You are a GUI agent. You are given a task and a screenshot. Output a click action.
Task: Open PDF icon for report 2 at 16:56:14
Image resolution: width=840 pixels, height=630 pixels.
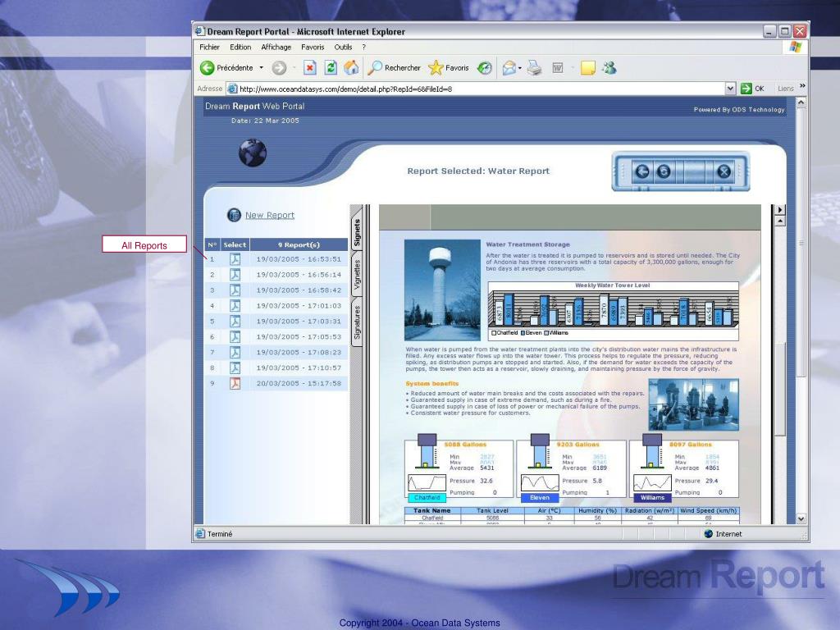235,275
